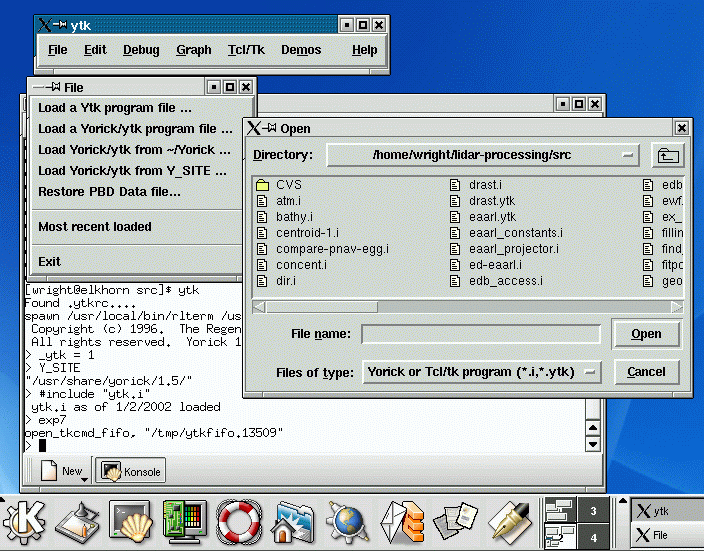The image size is (704, 551).
Task: Open the Home folder icon in panel
Action: point(293,521)
